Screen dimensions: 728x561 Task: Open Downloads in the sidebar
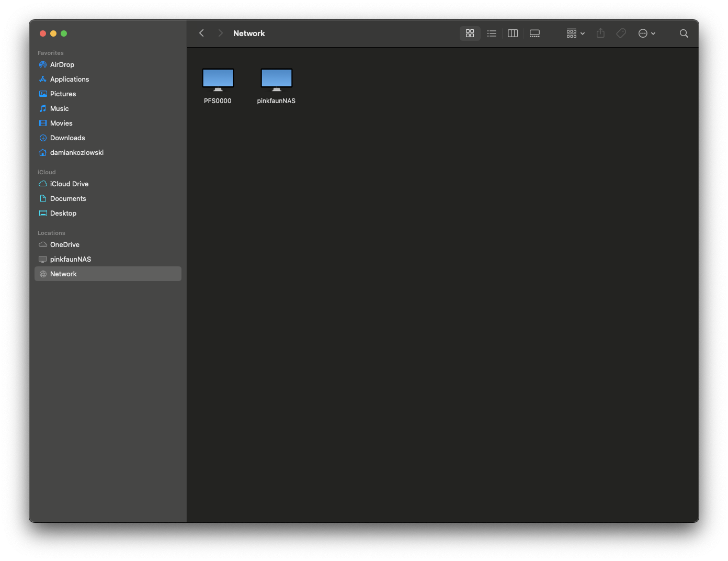coord(108,138)
